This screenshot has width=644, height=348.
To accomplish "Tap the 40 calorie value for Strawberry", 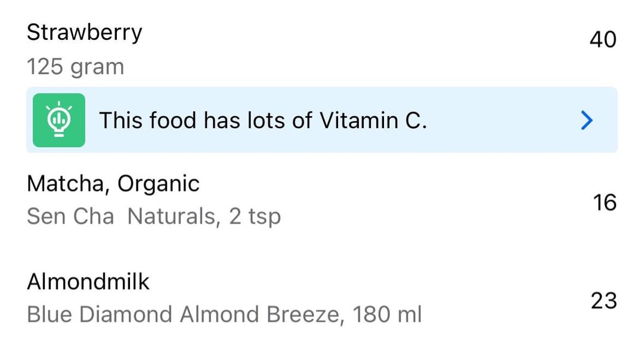I will (603, 40).
